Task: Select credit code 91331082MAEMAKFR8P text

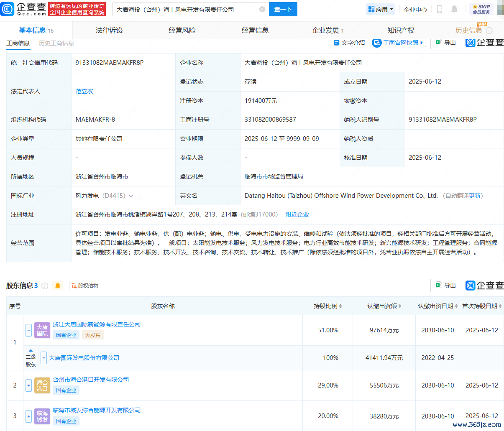Action: (110, 63)
